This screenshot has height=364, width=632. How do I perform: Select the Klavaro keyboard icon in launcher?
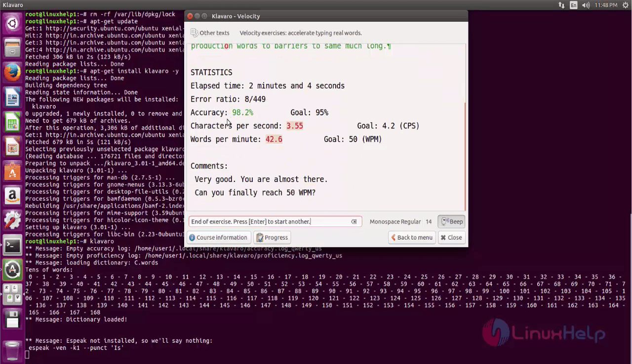(12, 294)
